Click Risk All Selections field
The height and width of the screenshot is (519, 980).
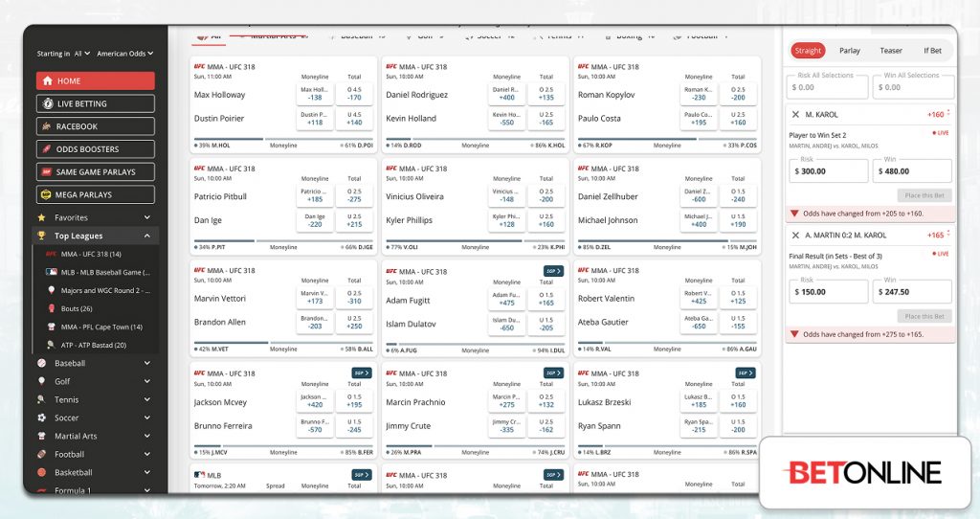tap(828, 87)
